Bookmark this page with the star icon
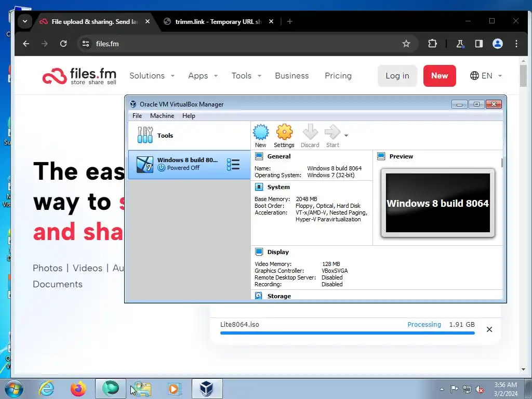532x399 pixels. (406, 44)
